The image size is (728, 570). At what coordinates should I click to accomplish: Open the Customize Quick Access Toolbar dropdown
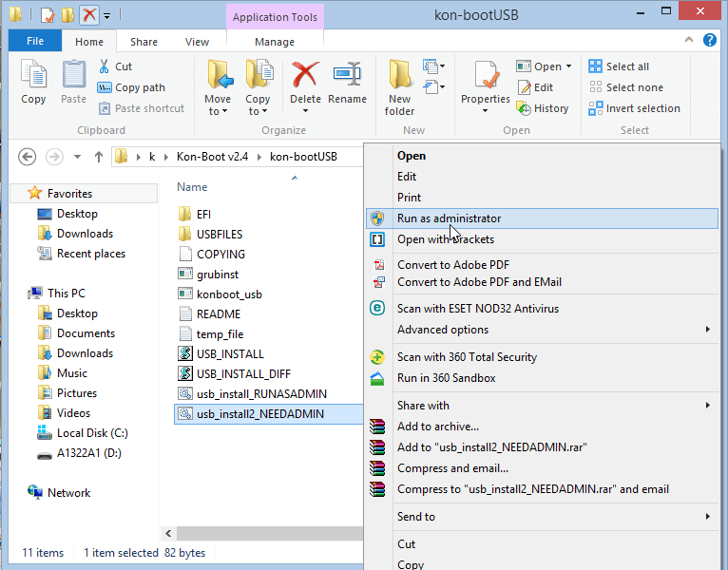[x=106, y=16]
